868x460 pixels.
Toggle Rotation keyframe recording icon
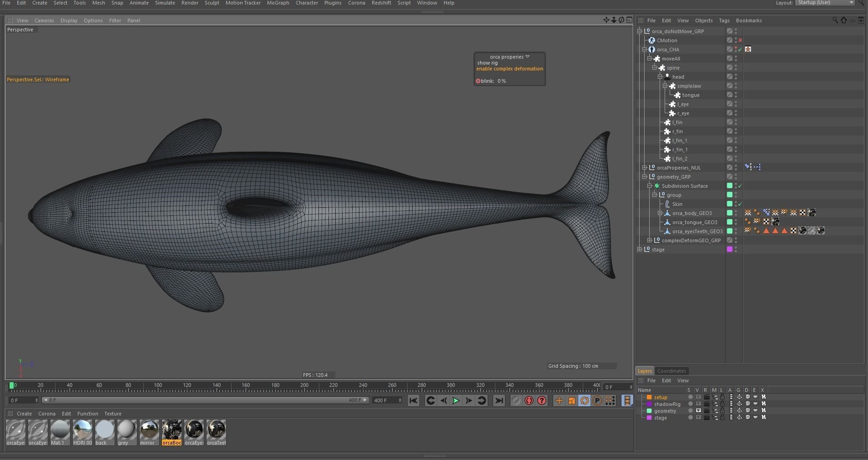click(585, 400)
